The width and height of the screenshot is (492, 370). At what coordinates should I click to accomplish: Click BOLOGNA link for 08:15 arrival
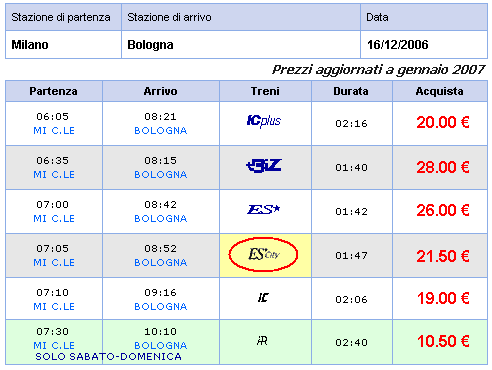tap(161, 175)
